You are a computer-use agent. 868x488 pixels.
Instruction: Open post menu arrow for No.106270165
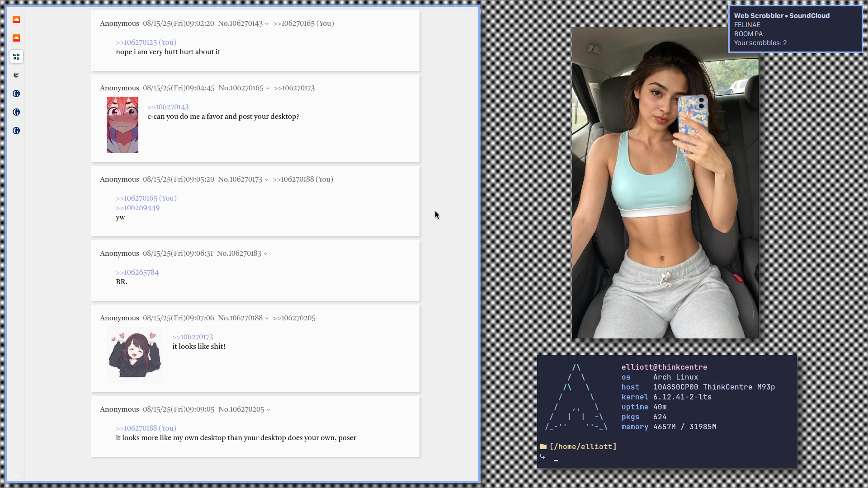(268, 89)
